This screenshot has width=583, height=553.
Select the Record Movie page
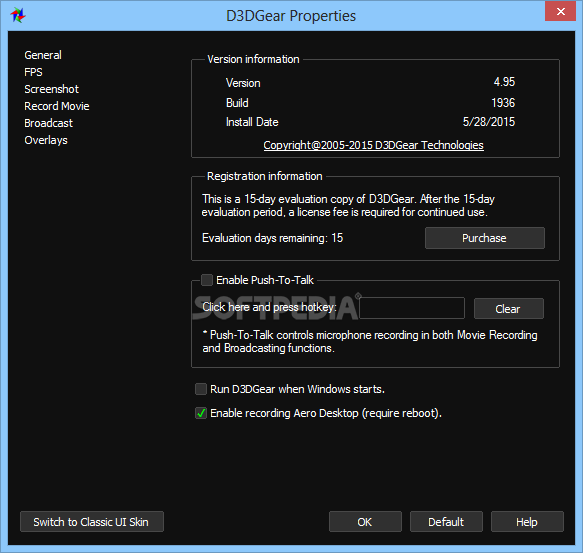(x=57, y=106)
